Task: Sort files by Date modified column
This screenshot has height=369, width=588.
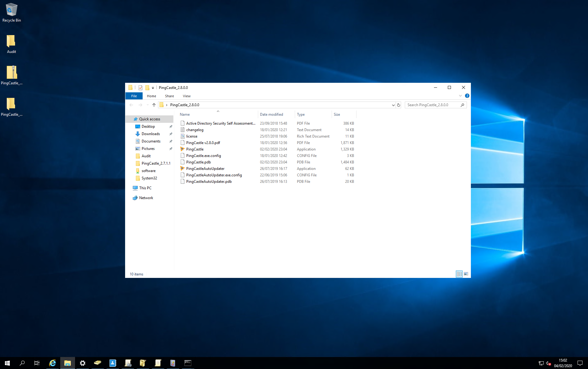Action: coord(271,114)
